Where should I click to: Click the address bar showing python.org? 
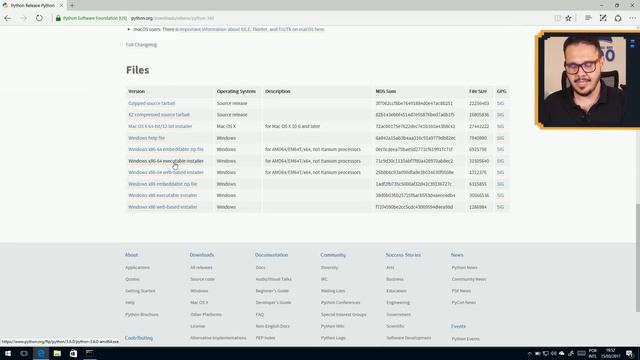tap(302, 18)
